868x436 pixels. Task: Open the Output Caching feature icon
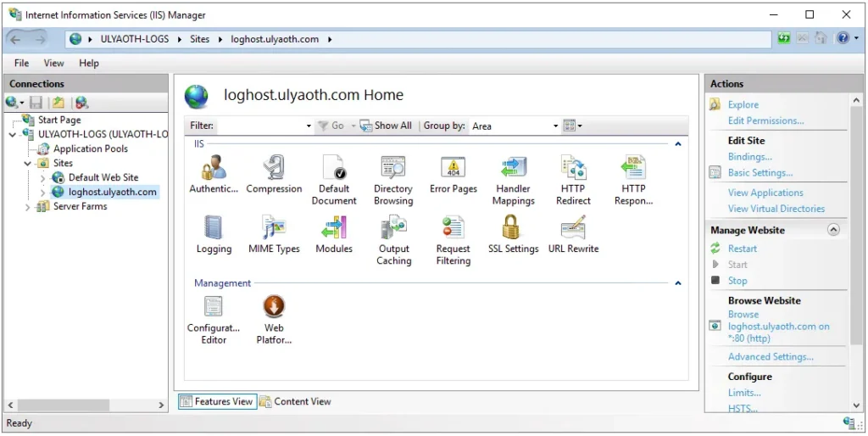pyautogui.click(x=393, y=240)
